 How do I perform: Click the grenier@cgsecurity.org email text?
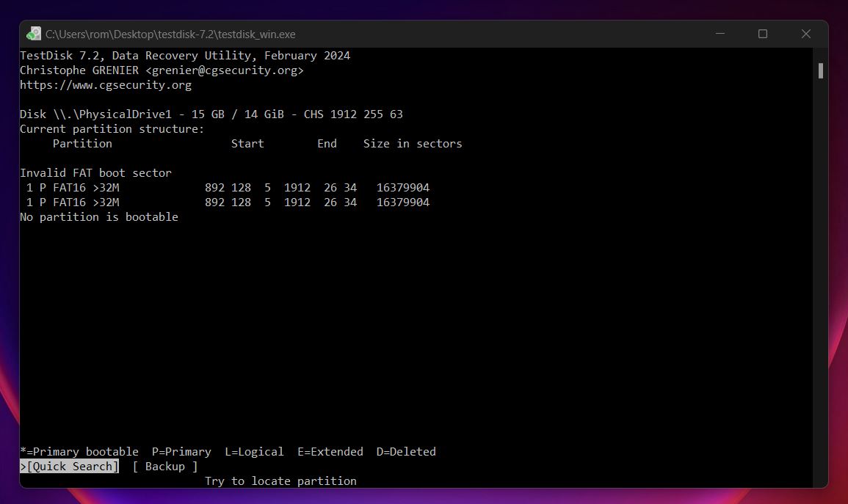tap(225, 70)
